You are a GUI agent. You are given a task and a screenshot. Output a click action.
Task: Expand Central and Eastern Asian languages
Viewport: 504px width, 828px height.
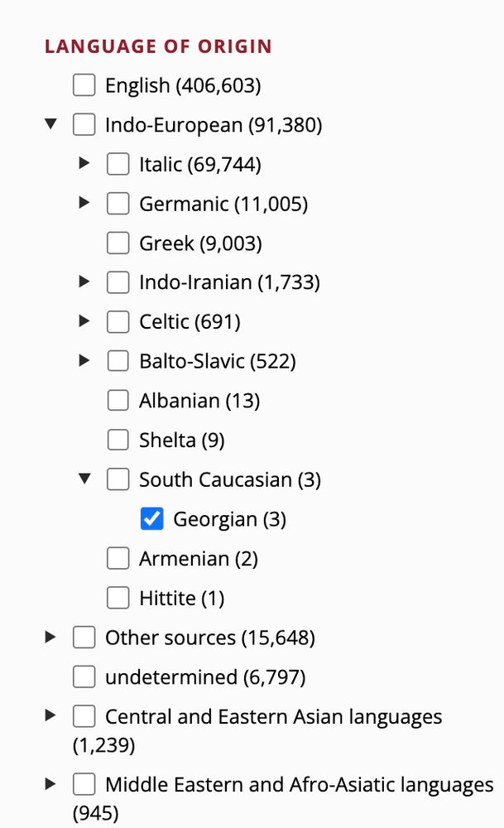pyautogui.click(x=50, y=715)
